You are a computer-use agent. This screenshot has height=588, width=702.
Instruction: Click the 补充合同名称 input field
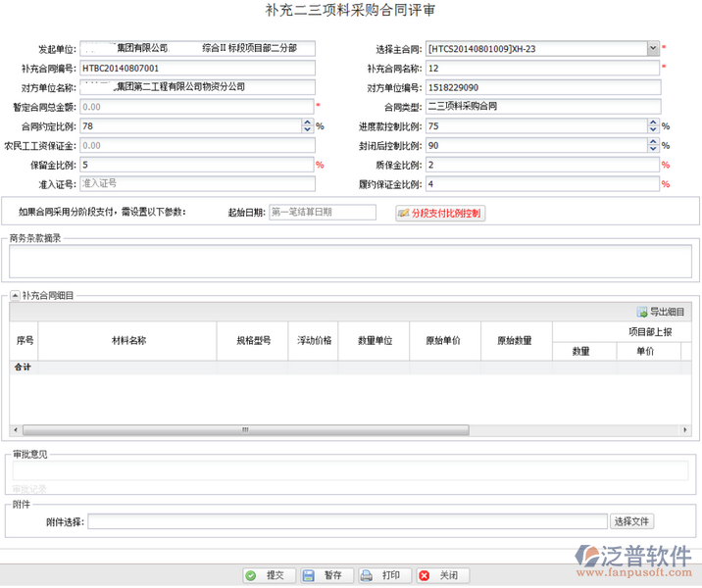[x=541, y=68]
